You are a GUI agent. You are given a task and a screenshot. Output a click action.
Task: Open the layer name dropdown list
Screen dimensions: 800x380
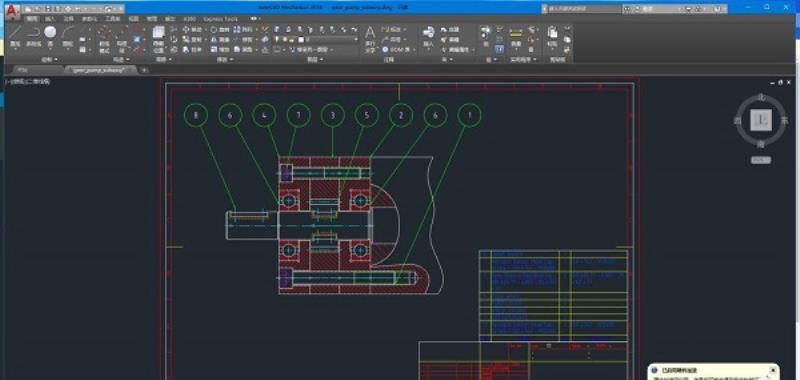point(332,39)
